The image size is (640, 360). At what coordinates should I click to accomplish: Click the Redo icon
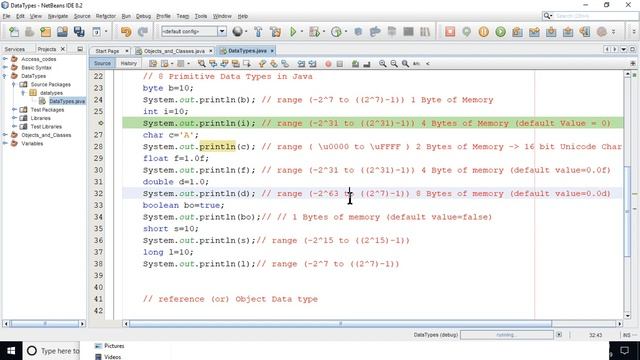point(143,32)
